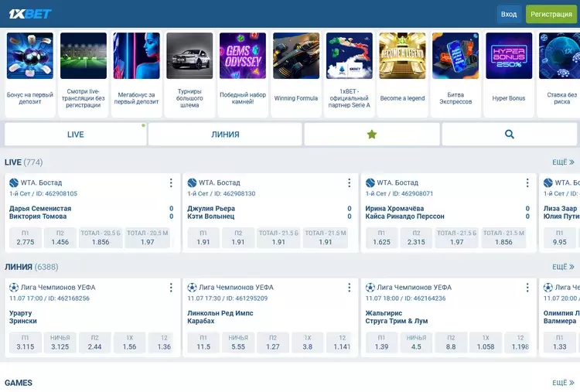Open options menu for Линкольн Ред Импс match
Image resolution: width=580 pixels, height=392 pixels.
pos(350,288)
